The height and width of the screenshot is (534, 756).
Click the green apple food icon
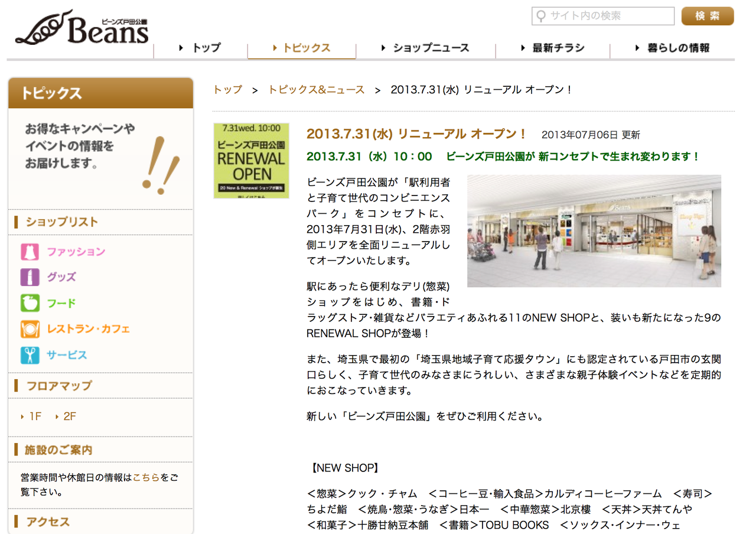pos(30,303)
